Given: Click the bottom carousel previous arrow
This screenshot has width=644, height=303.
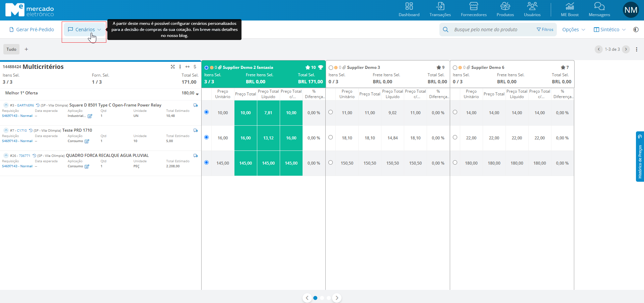Looking at the screenshot, I should coord(307,298).
